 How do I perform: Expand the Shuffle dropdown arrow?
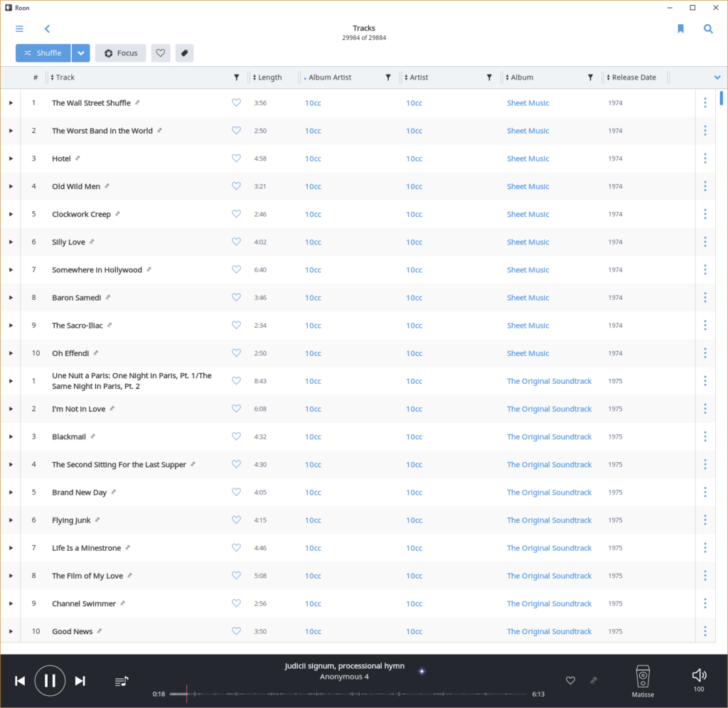[81, 53]
